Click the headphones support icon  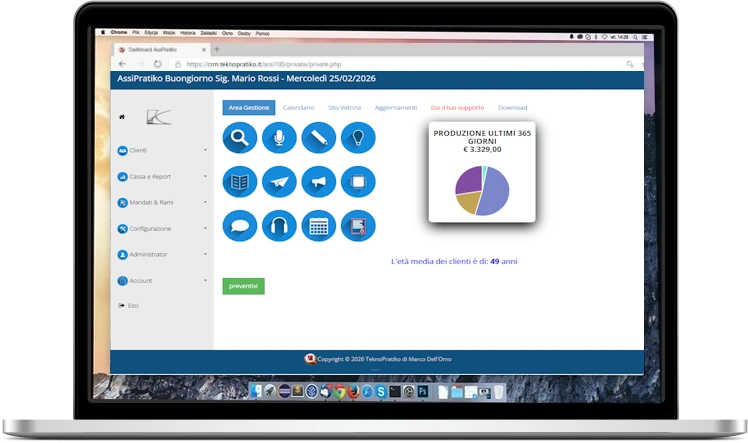point(279,226)
